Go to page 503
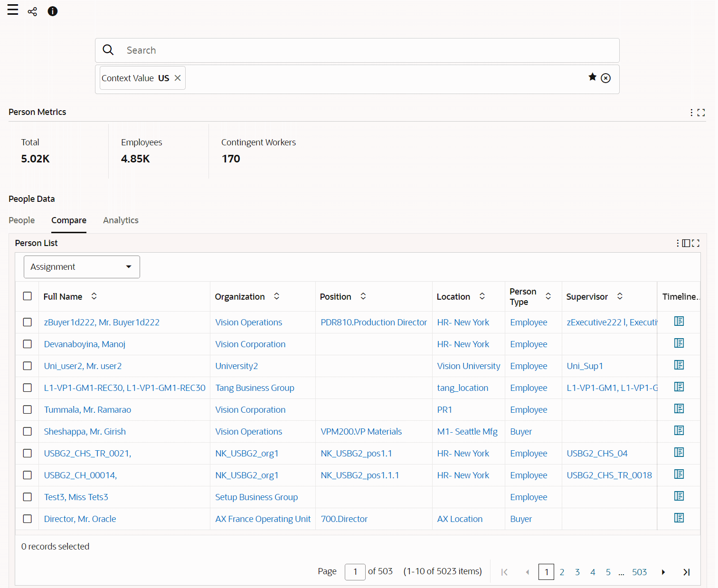The height and width of the screenshot is (588, 718). 639,572
